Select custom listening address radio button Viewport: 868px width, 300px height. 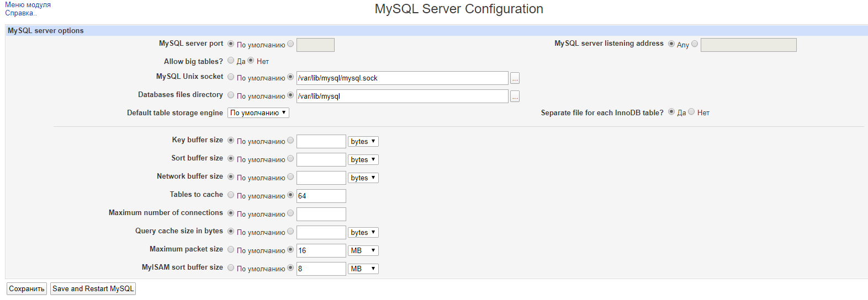(x=695, y=44)
